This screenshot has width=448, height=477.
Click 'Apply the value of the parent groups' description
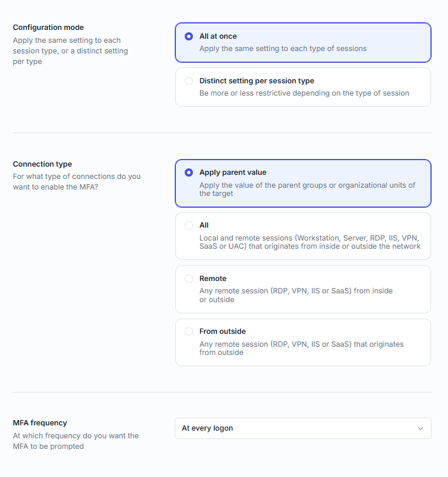307,189
